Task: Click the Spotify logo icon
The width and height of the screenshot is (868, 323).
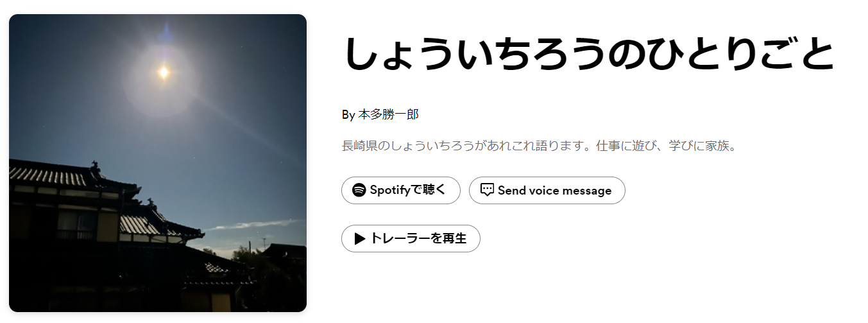Action: [x=359, y=190]
